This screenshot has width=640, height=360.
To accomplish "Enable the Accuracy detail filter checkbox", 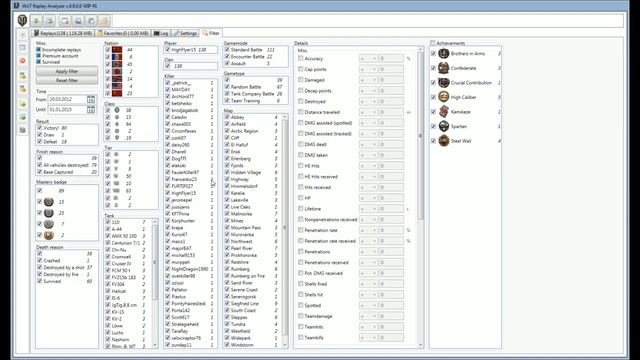I will [x=300, y=58].
